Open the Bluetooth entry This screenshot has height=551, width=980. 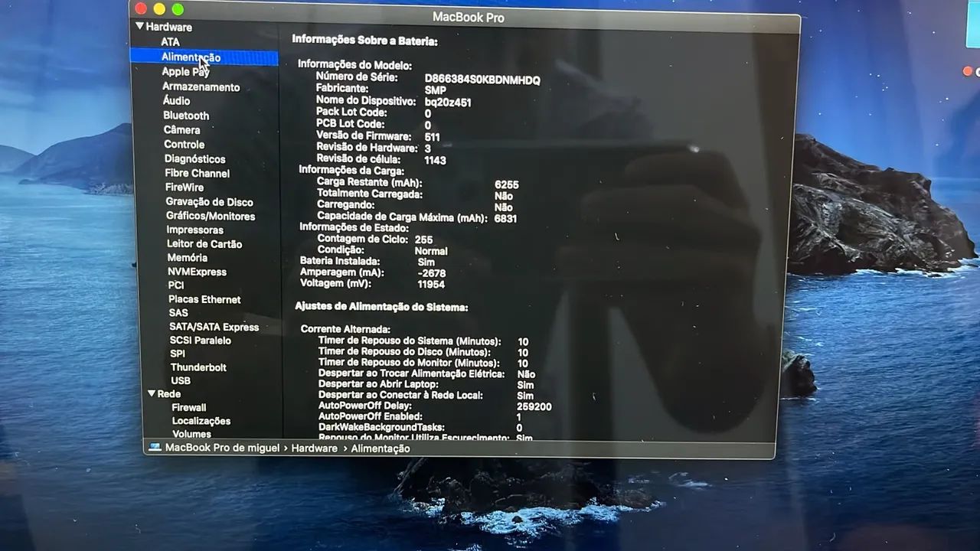click(x=186, y=116)
